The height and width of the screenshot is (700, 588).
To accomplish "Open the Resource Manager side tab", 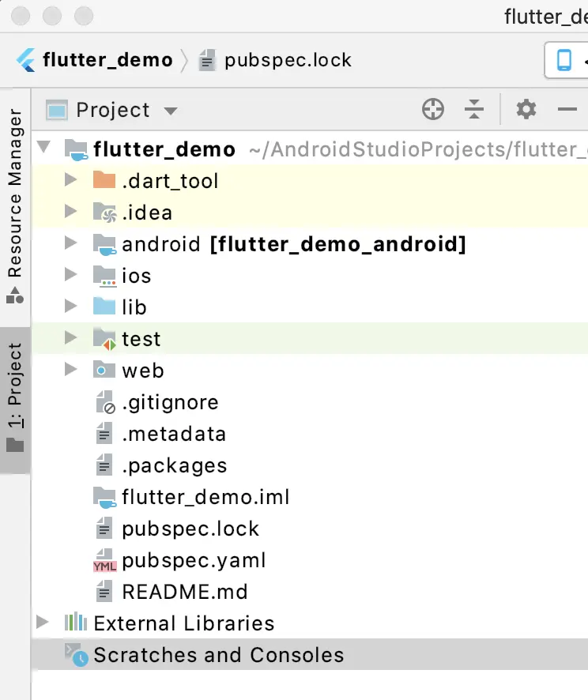I will point(15,206).
